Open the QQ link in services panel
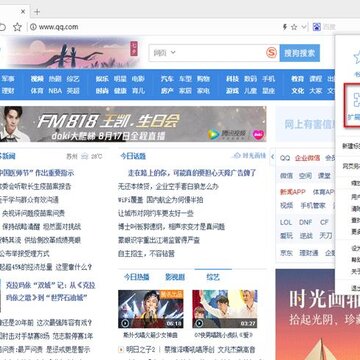This screenshot has width=360, height=360. 285,158
